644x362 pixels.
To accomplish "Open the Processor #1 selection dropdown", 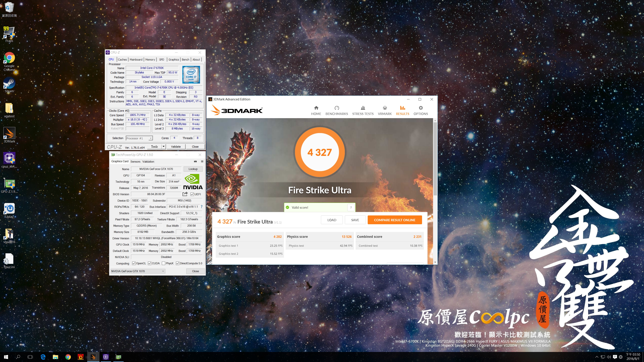I will point(139,138).
